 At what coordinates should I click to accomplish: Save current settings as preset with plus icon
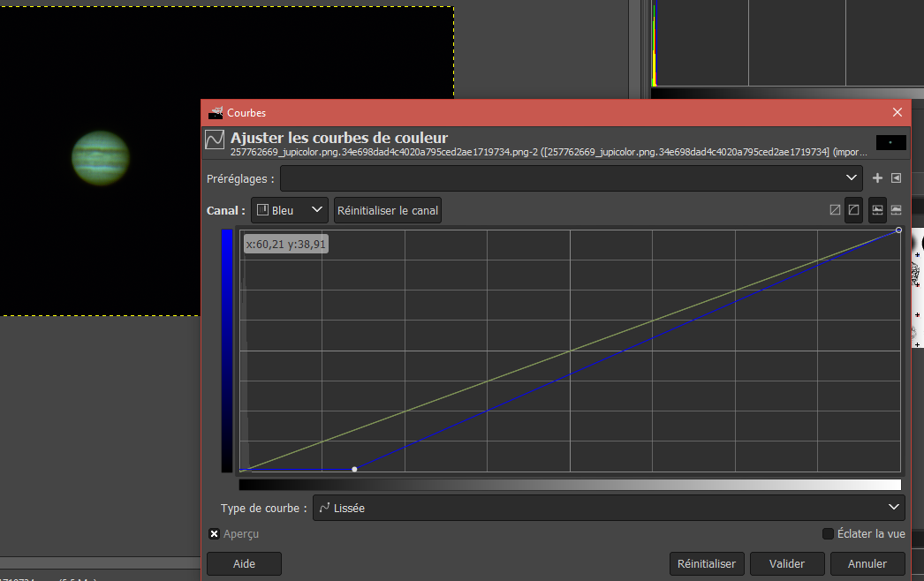(877, 178)
